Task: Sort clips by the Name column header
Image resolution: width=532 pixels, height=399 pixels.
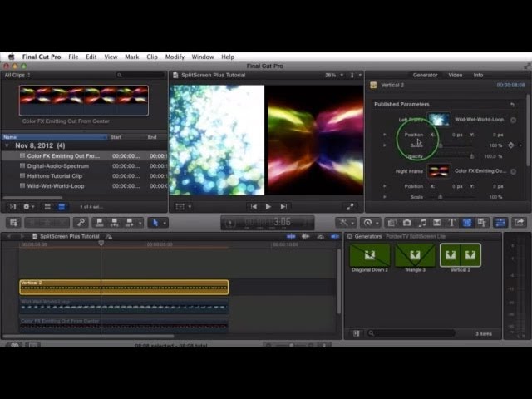Action: 54,137
